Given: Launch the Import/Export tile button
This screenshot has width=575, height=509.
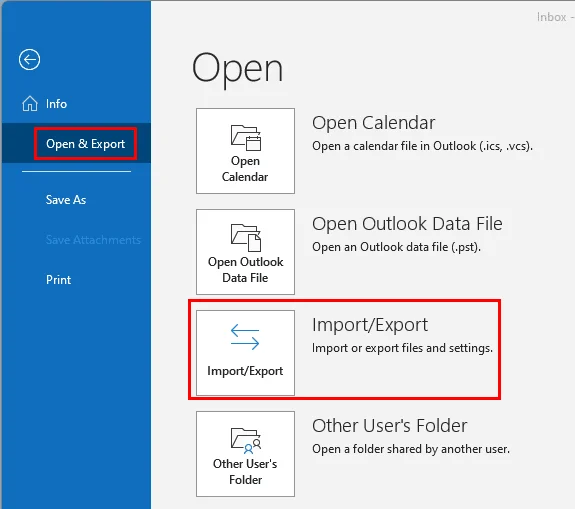Looking at the screenshot, I should pyautogui.click(x=245, y=353).
